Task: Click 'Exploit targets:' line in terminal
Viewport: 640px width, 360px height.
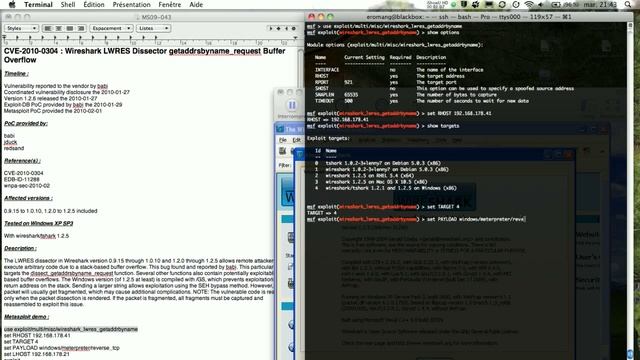Action: pyautogui.click(x=328, y=138)
